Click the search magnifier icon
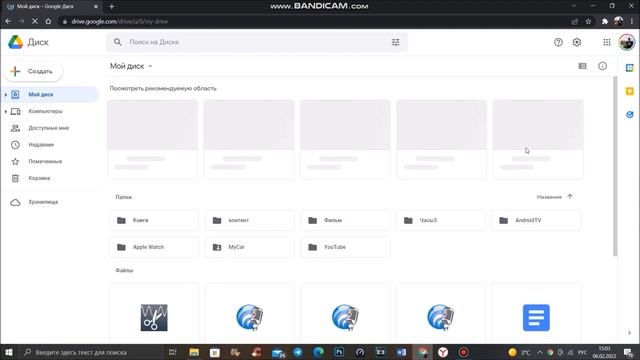This screenshot has height=360, width=640. [118, 42]
